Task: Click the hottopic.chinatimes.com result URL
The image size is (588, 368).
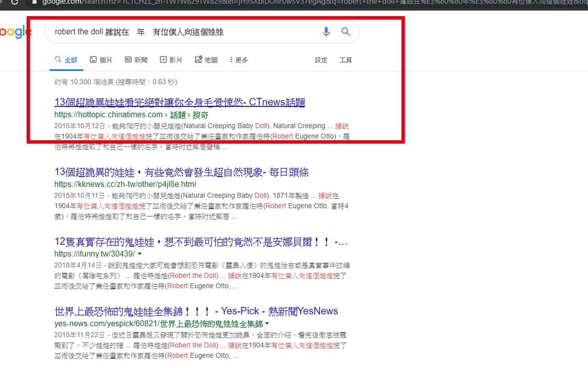Action: (x=131, y=115)
